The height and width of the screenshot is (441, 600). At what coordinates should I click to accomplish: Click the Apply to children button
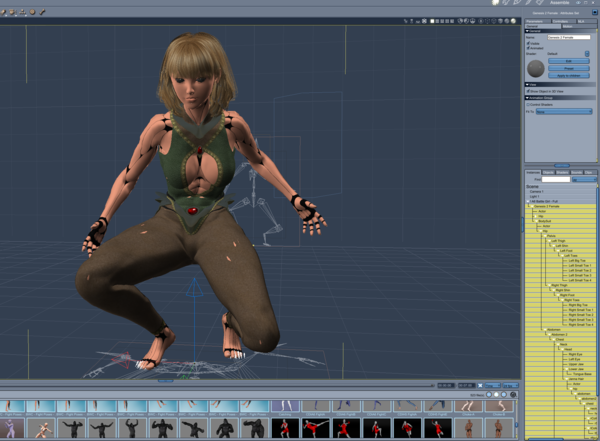569,75
